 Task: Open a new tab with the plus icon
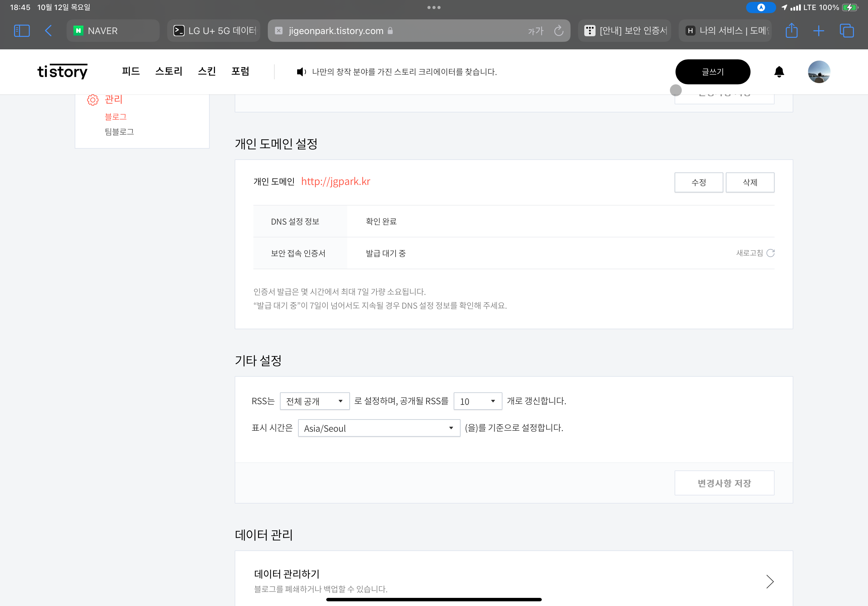818,31
